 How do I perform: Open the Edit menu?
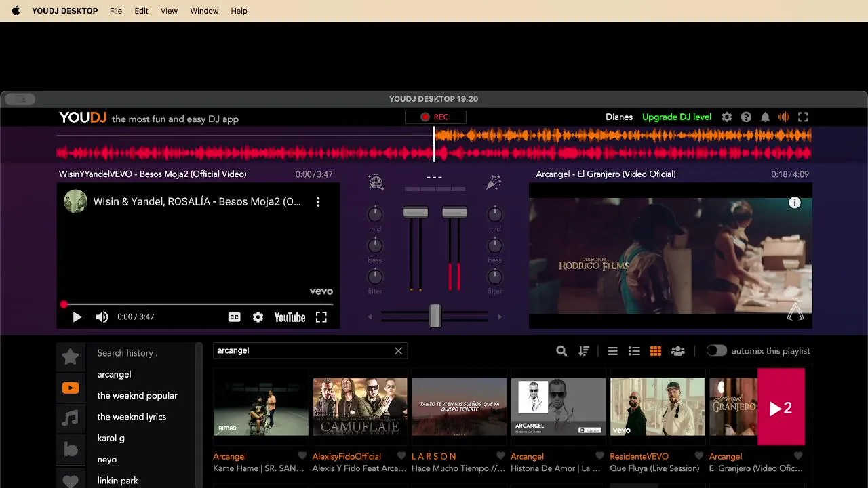point(141,11)
